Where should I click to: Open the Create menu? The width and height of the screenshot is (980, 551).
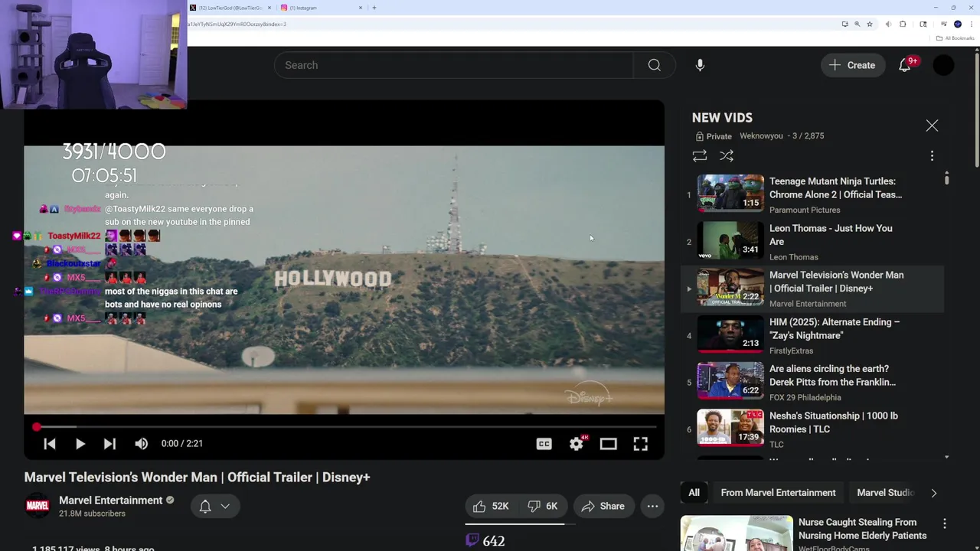click(852, 65)
